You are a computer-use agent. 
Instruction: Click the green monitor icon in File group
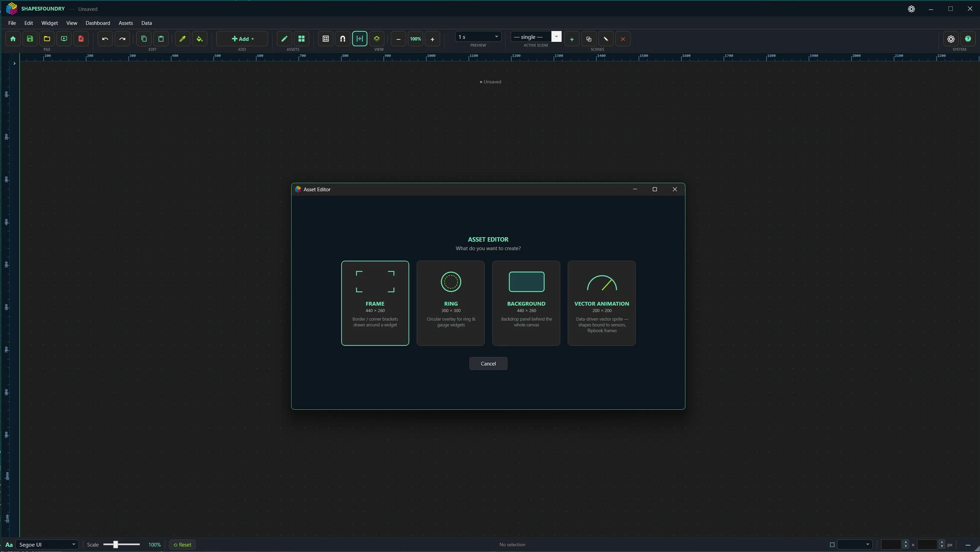tap(64, 39)
